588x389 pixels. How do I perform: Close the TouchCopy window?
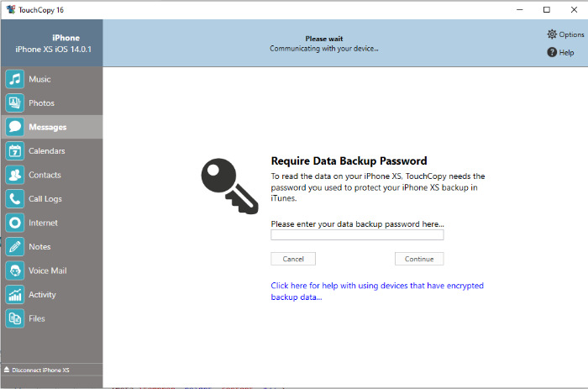pos(574,10)
